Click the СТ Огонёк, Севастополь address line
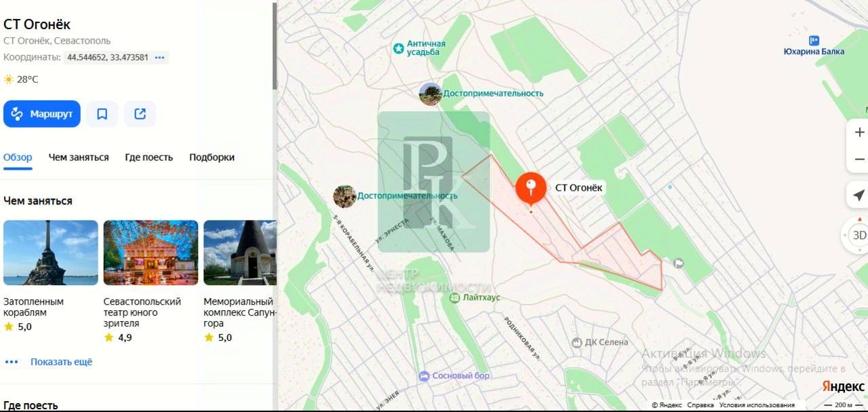The width and height of the screenshot is (868, 412). click(57, 41)
